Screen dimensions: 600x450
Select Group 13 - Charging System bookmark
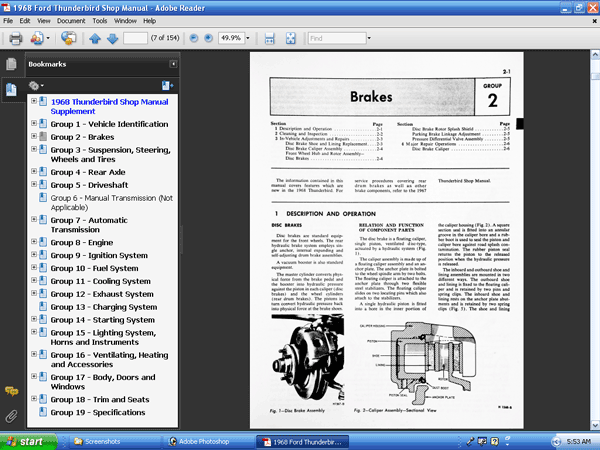click(x=104, y=307)
